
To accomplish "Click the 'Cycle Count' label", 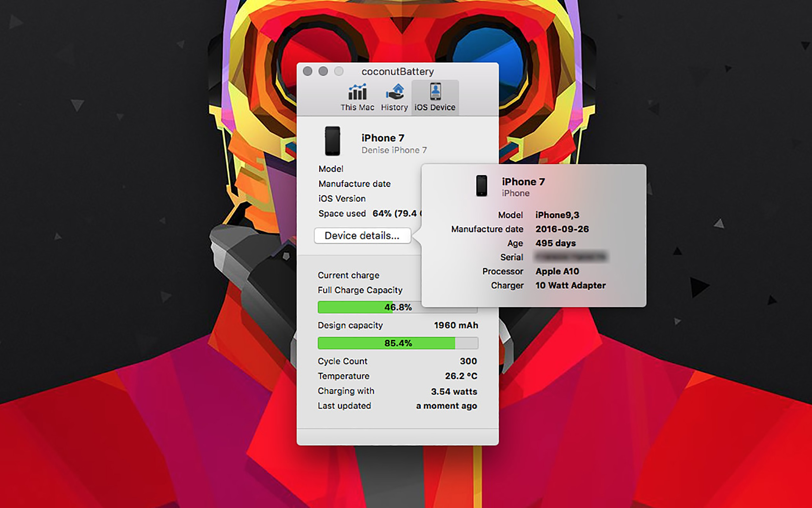I will pos(343,362).
